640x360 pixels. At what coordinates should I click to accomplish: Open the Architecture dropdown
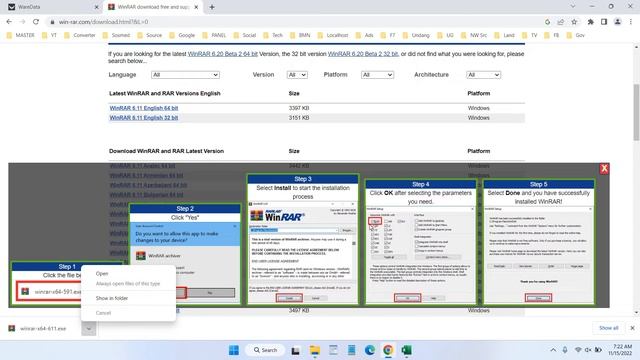(x=483, y=75)
